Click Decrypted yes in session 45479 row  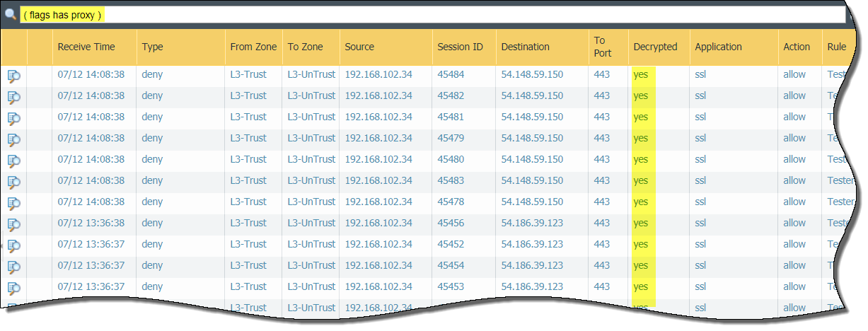click(x=640, y=138)
